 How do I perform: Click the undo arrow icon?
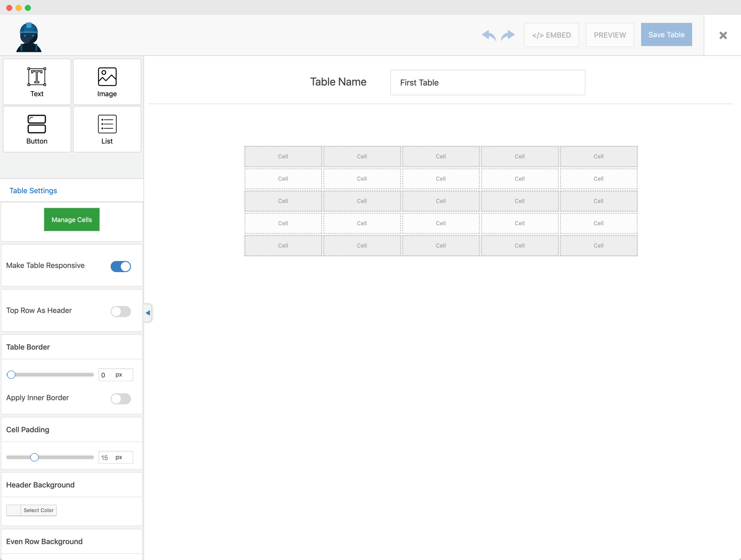coord(488,35)
